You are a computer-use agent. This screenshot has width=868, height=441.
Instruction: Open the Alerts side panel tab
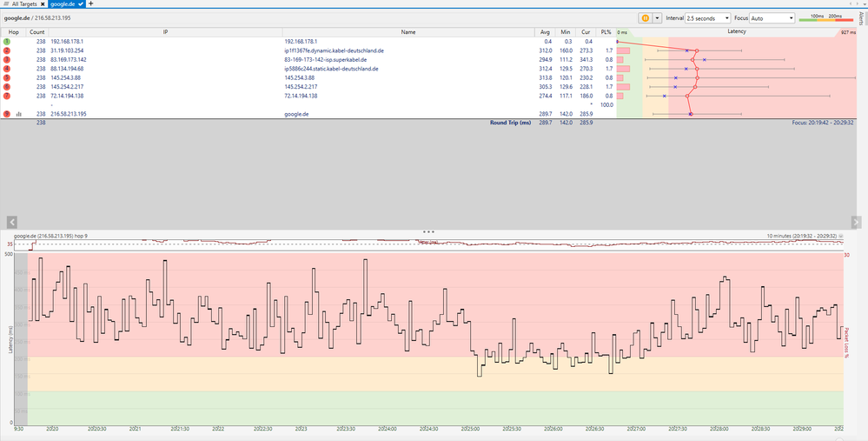click(x=861, y=19)
